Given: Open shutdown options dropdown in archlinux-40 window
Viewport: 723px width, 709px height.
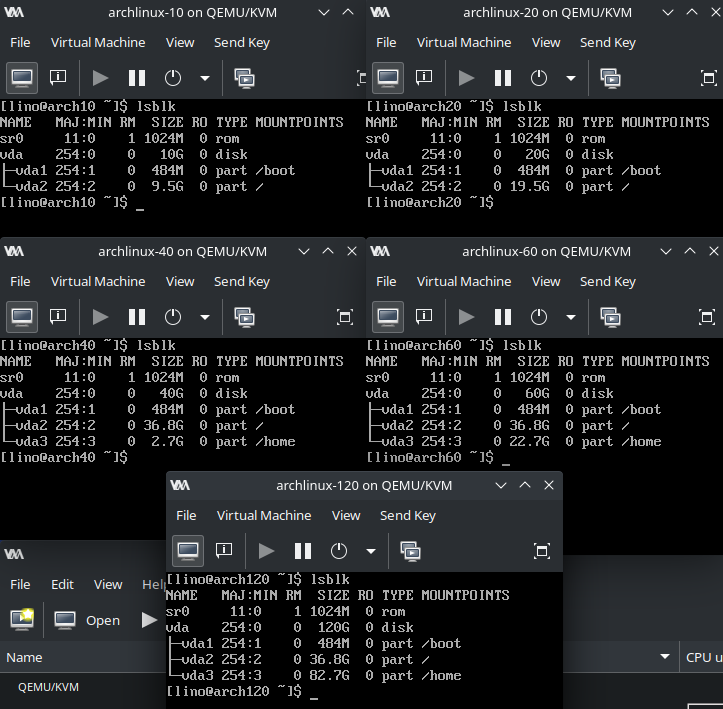Looking at the screenshot, I should [205, 317].
